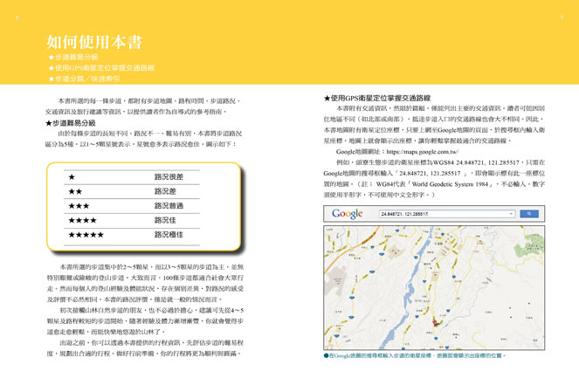
Task: Click the table label 路況很差
Action: (169, 177)
